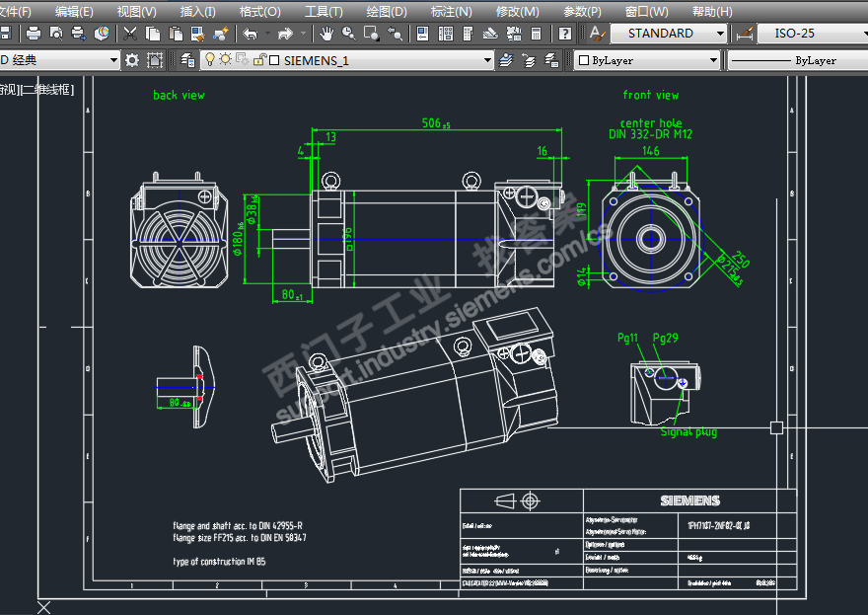The height and width of the screenshot is (615, 868).
Task: Click the viewport label in drawing corner
Action: coord(37,90)
